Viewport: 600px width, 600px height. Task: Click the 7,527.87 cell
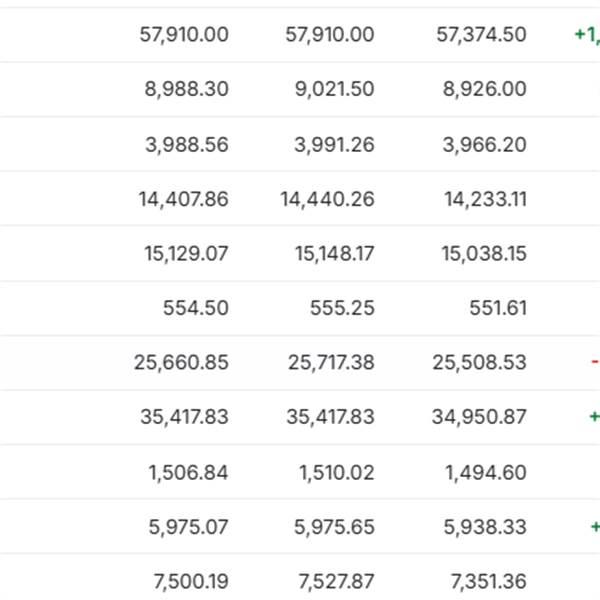click(x=330, y=581)
